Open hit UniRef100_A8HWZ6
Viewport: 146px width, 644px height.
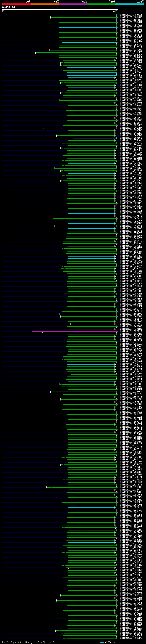click(131, 15)
